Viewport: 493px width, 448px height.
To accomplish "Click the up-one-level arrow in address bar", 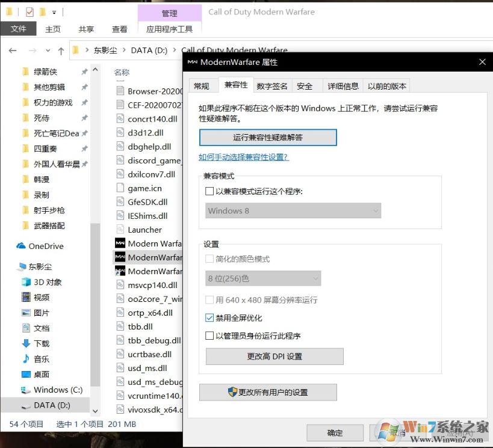I will coord(63,50).
